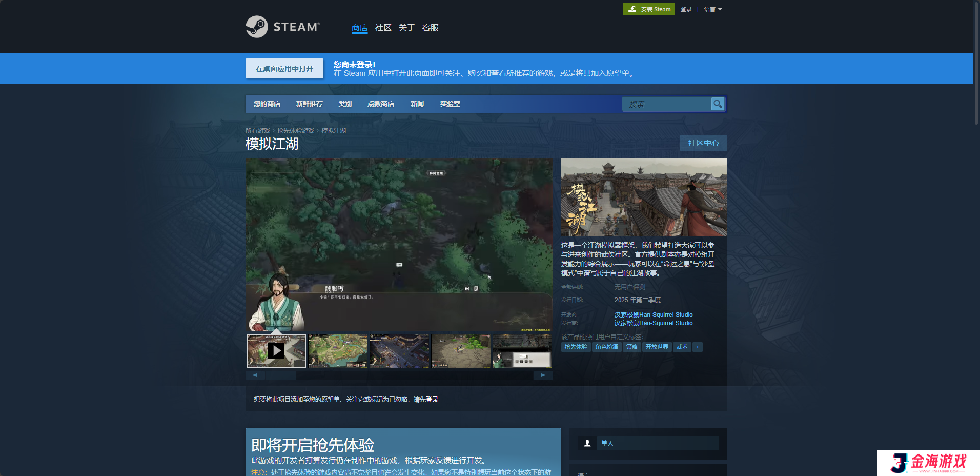Go to the 社区 community section
Viewport: 980px width, 476px height.
[x=383, y=28]
